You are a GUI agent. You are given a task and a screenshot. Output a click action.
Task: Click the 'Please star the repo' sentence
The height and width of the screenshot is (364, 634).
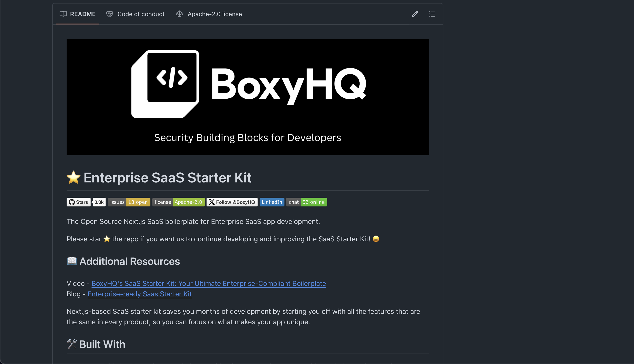pyautogui.click(x=223, y=239)
